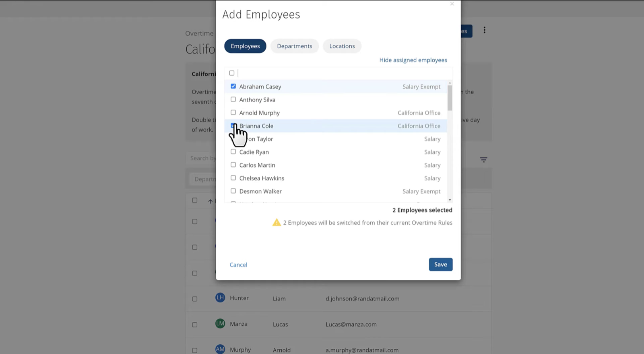Uncheck the Abraham Casey checkbox

coord(233,86)
